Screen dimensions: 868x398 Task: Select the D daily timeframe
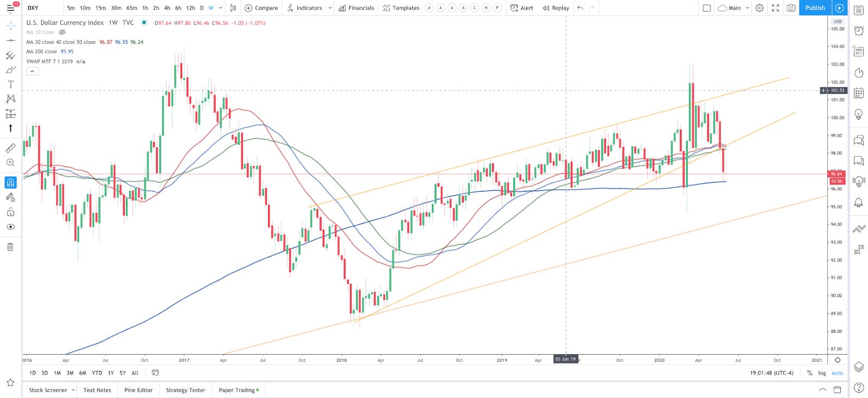[x=202, y=8]
